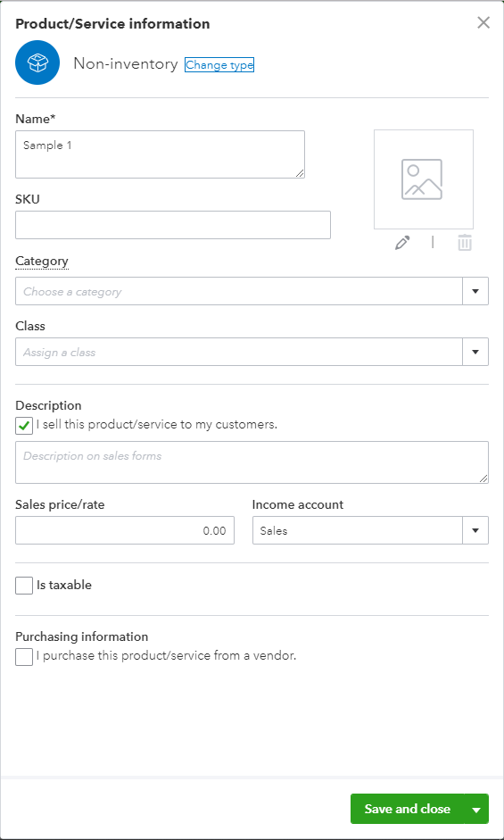Screen dimensions: 504x840
Task: Click the Save and close button
Action: pos(408,809)
